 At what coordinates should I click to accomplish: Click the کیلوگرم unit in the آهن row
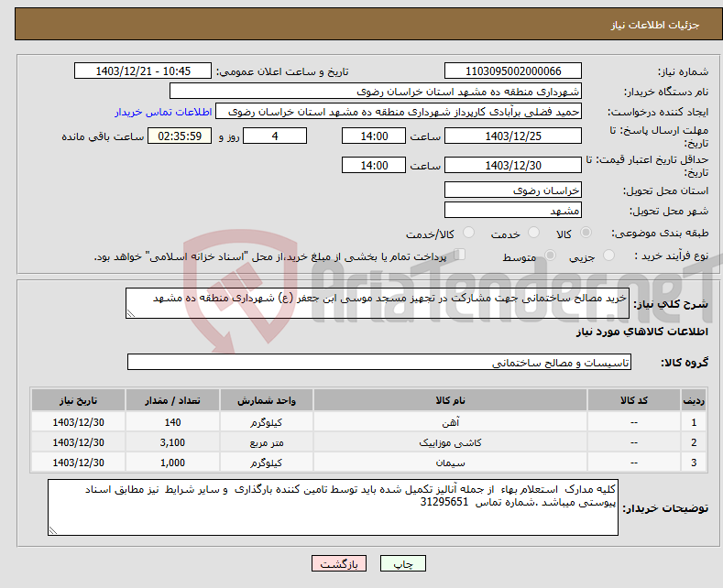point(267,421)
